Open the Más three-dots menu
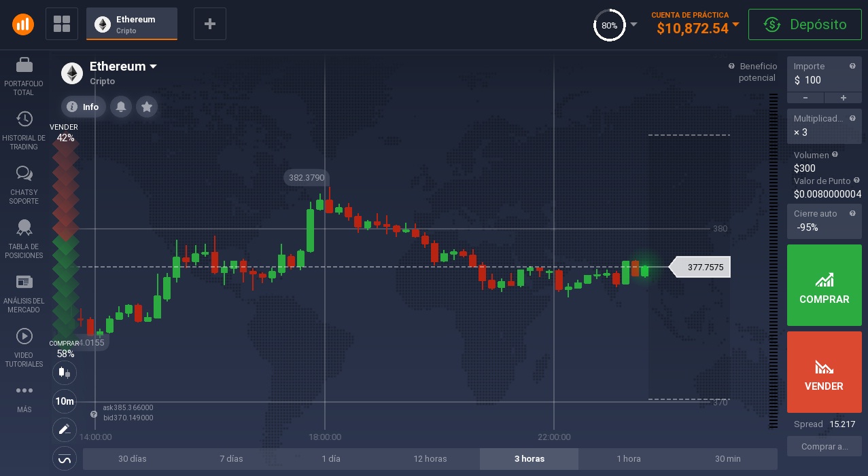The image size is (868, 476). 24,390
